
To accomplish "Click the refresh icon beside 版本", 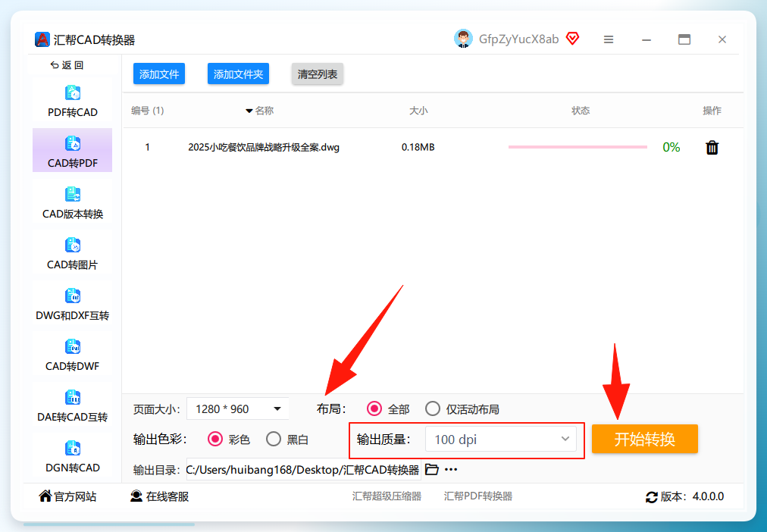I will click(652, 497).
